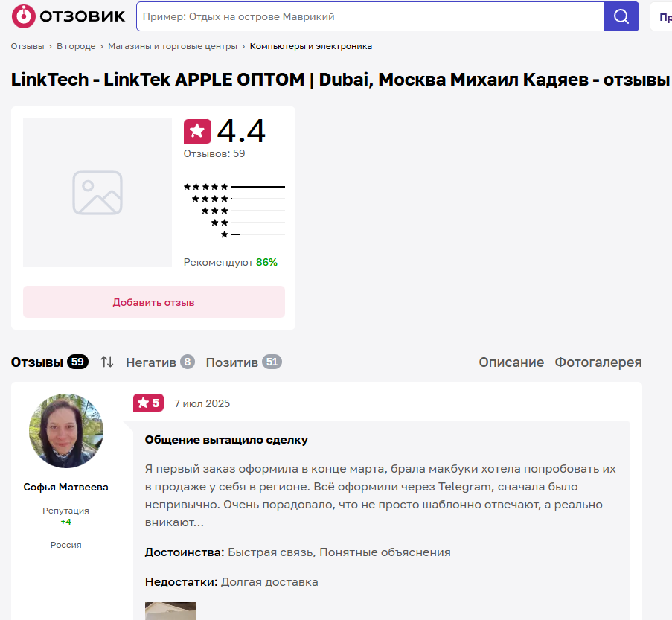
Task: Filter by the two-star rating row
Action: tap(248, 223)
